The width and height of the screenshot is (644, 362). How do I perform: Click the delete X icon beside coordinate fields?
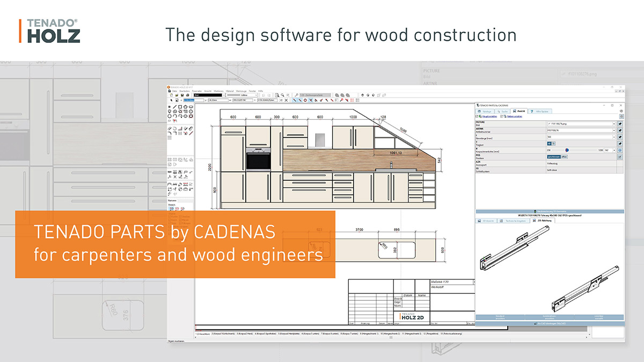click(286, 100)
